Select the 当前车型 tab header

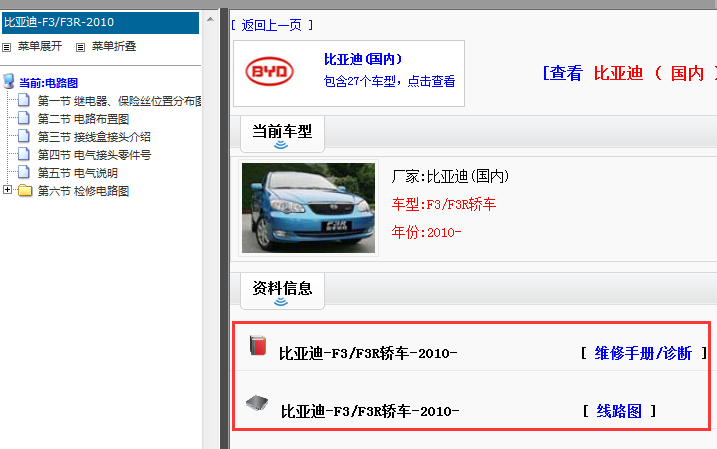point(282,134)
